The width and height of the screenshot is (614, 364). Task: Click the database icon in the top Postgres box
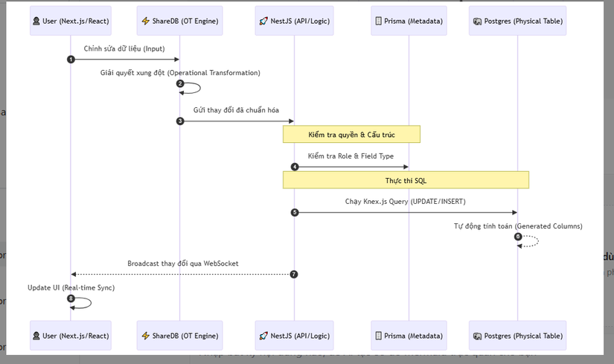(477, 22)
